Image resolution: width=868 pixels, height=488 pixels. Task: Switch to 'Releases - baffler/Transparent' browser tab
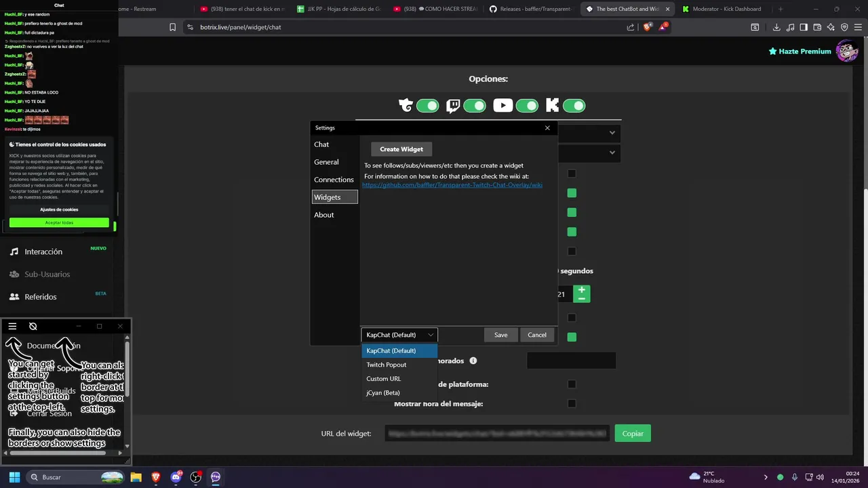pyautogui.click(x=530, y=9)
